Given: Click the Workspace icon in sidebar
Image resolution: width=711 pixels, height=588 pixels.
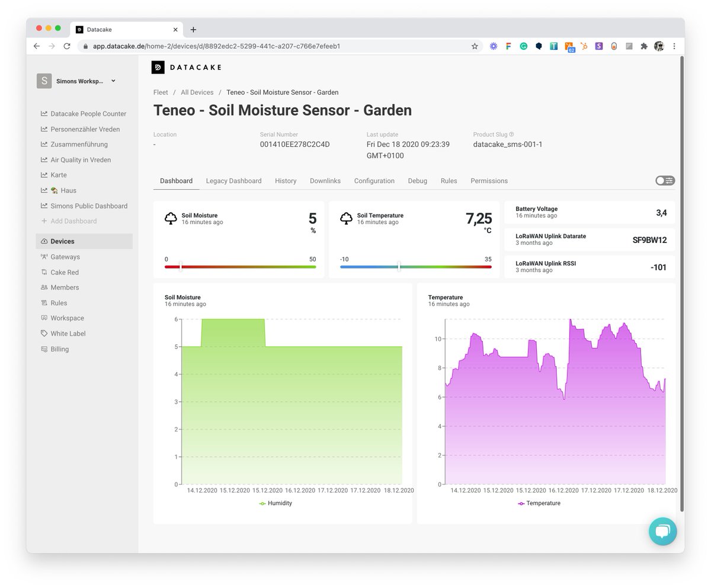Looking at the screenshot, I should [44, 318].
